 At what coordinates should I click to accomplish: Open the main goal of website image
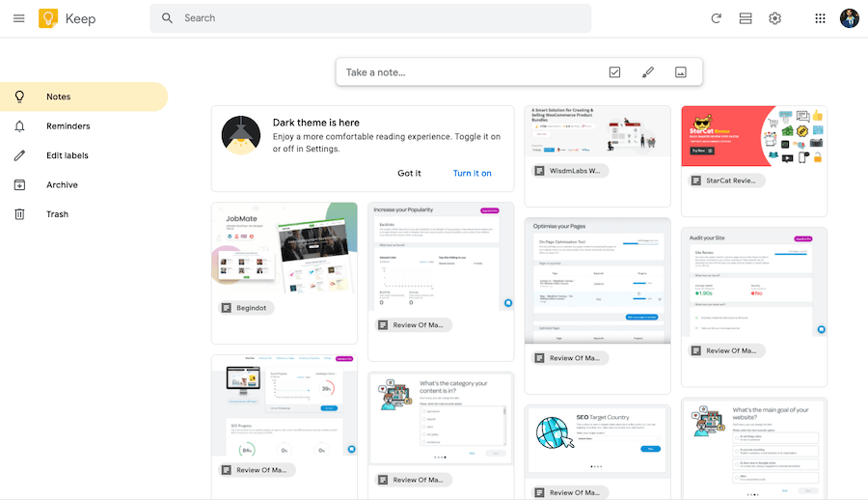click(754, 449)
